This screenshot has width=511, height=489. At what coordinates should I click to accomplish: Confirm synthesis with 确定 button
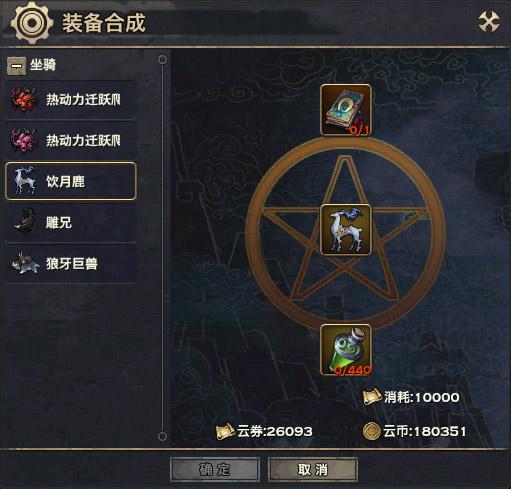(x=215, y=469)
